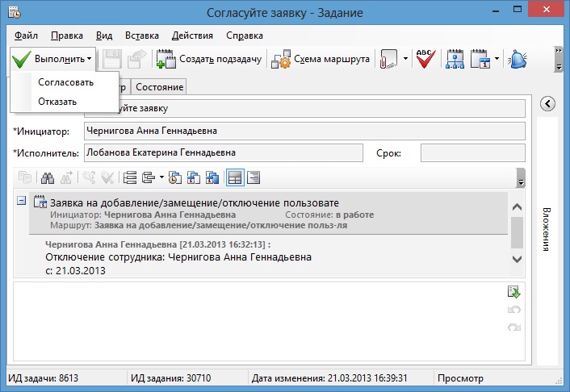Image resolution: width=570 pixels, height=392 pixels.
Task: Click the insert text icon beside lower pane
Action: pyautogui.click(x=513, y=292)
